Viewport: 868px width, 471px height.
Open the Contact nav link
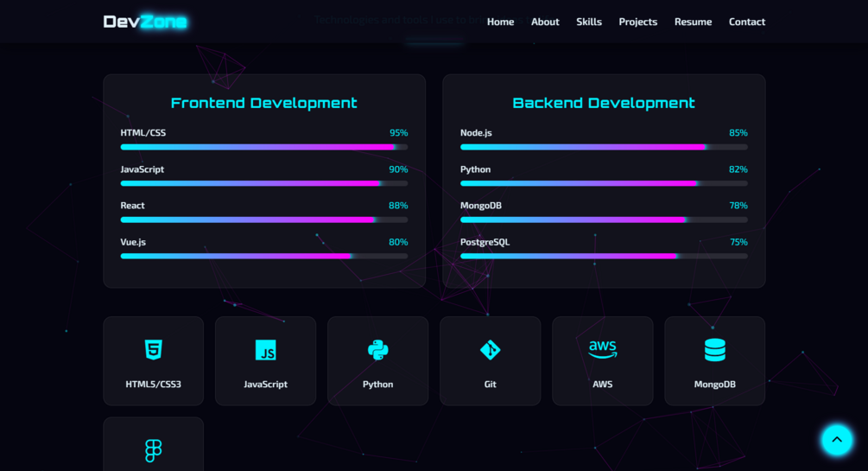[747, 22]
